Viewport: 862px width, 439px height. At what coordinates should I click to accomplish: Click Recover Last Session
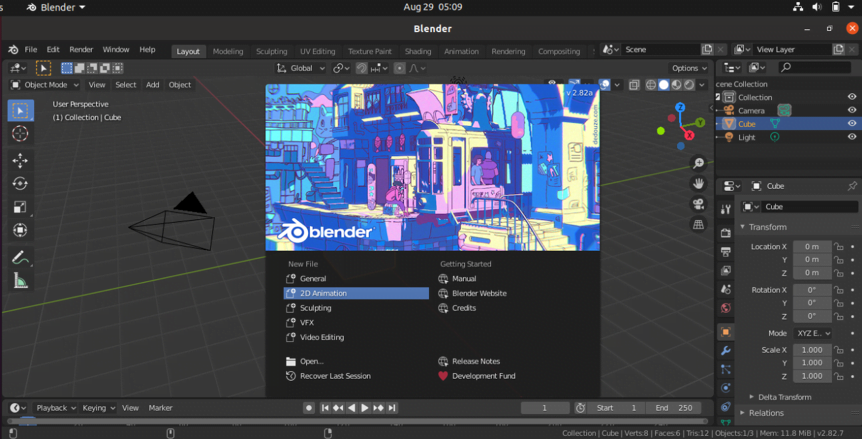point(356,376)
